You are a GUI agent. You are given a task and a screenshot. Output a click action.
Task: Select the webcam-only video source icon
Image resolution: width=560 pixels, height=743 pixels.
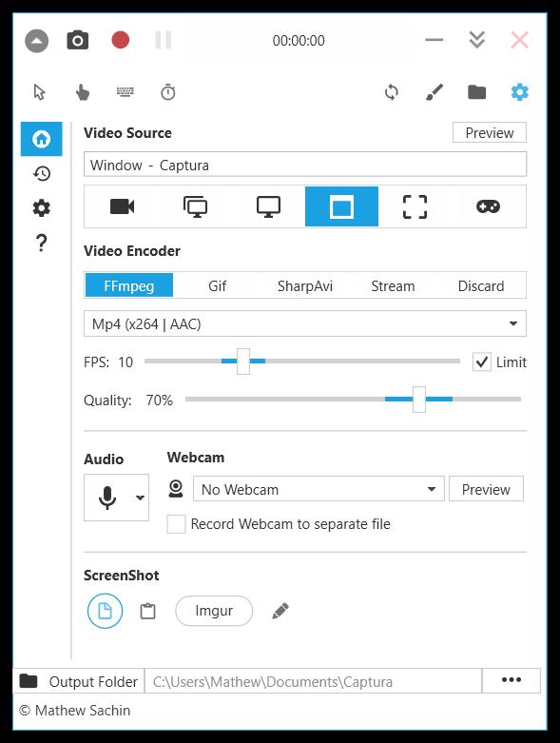point(122,206)
